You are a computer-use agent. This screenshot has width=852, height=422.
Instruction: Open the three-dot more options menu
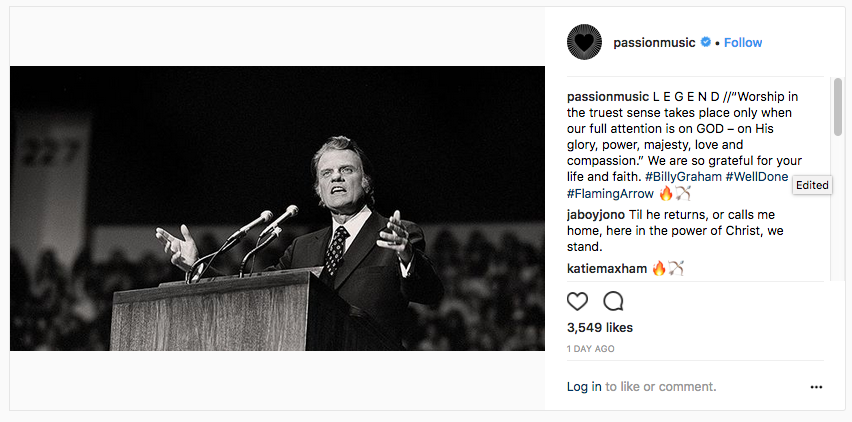point(816,387)
